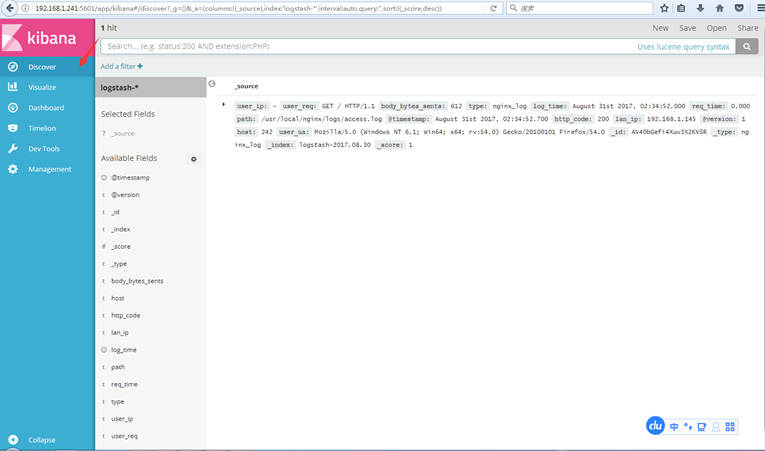
Task: Select the _id field
Action: coord(115,212)
